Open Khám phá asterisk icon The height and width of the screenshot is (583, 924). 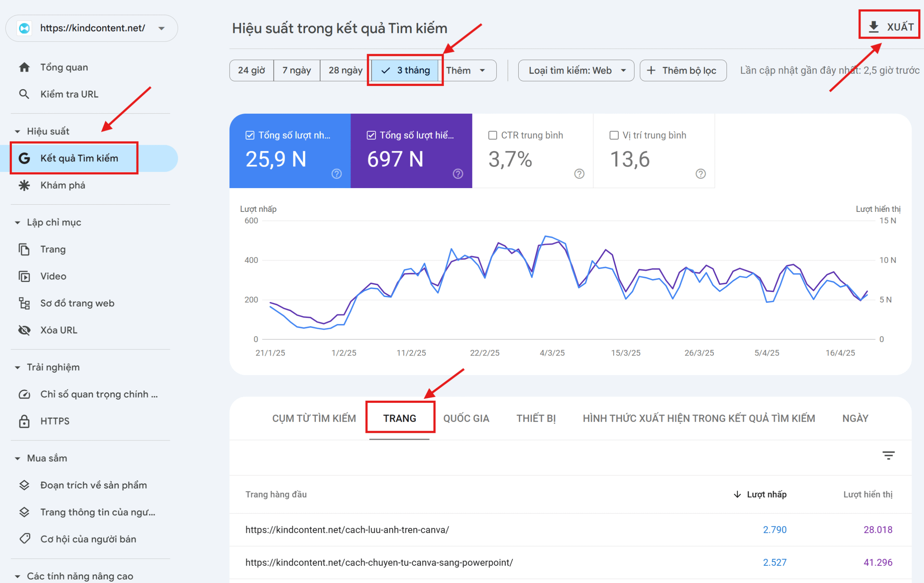(24, 186)
